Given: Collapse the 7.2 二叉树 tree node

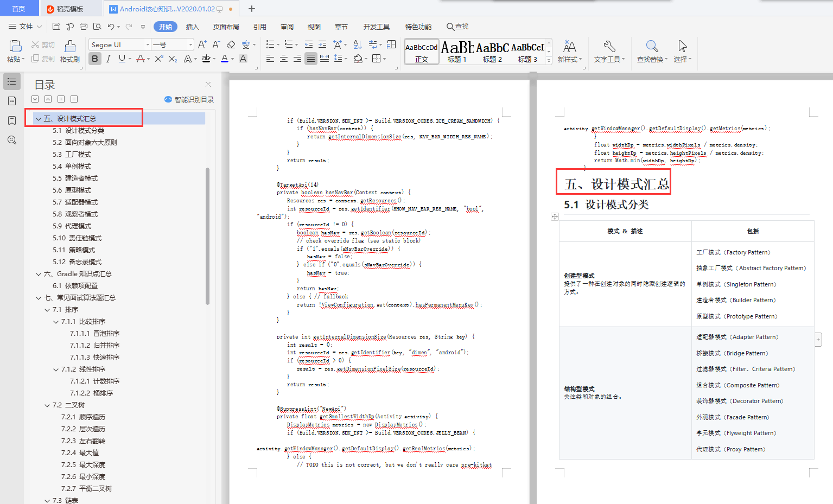Looking at the screenshot, I should pos(47,405).
